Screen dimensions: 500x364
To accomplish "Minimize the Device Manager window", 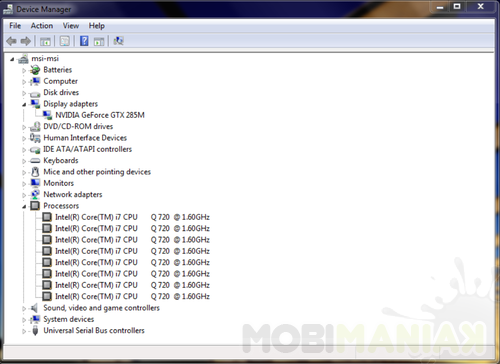I will tap(440, 7).
